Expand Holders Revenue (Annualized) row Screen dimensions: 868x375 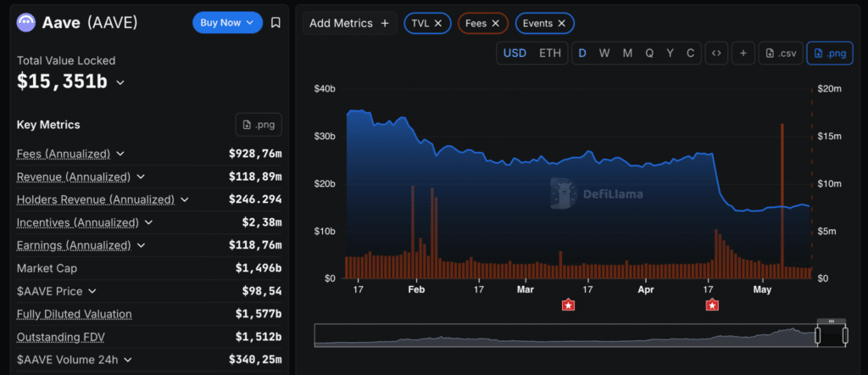tap(184, 199)
